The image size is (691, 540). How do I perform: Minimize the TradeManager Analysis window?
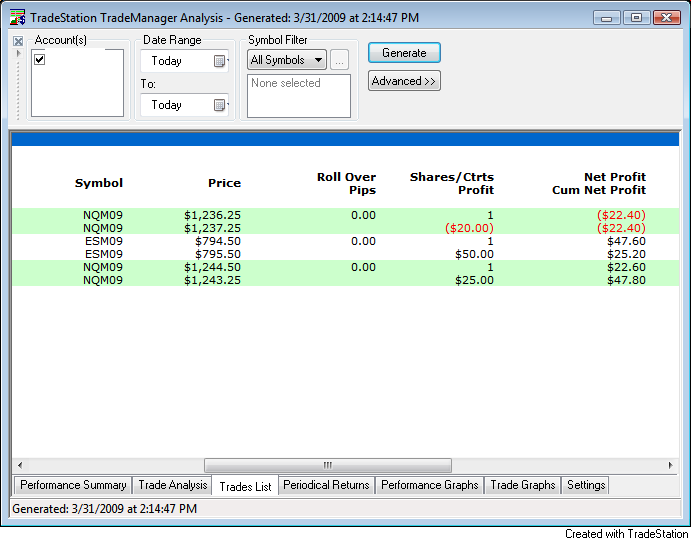click(606, 18)
